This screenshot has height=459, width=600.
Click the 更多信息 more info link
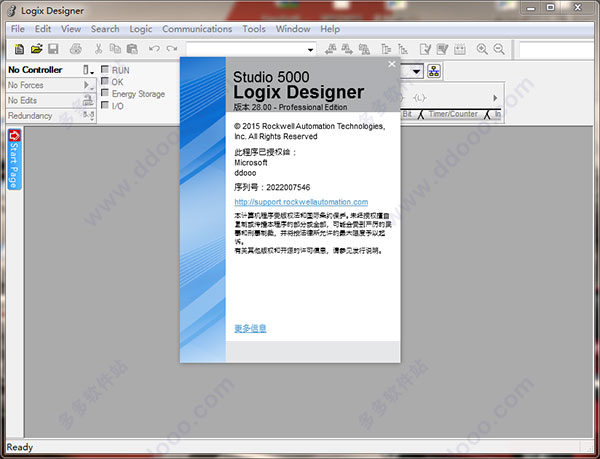[250, 328]
